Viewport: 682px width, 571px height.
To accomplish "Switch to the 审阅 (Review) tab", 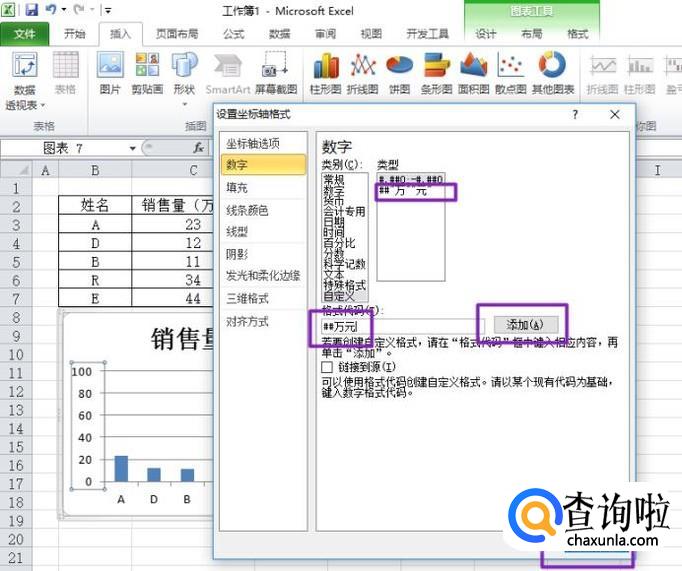I will pos(325,34).
